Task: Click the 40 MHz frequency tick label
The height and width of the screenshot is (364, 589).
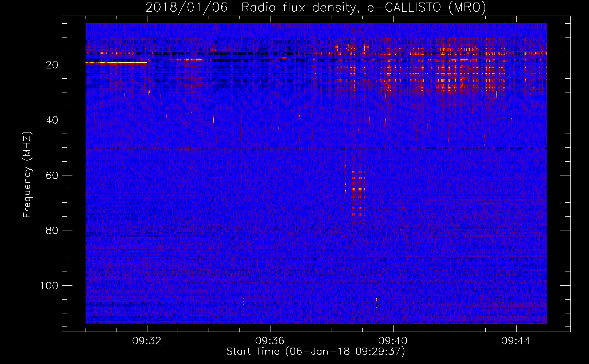Action: pyautogui.click(x=52, y=120)
